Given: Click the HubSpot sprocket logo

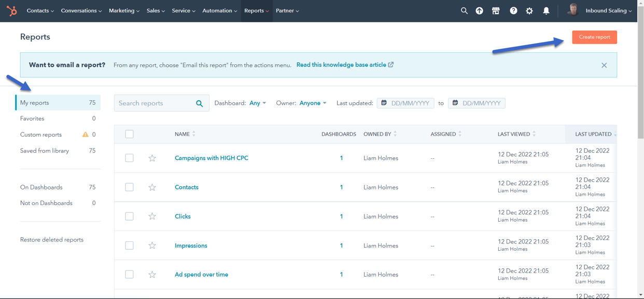Looking at the screenshot, I should (11, 10).
